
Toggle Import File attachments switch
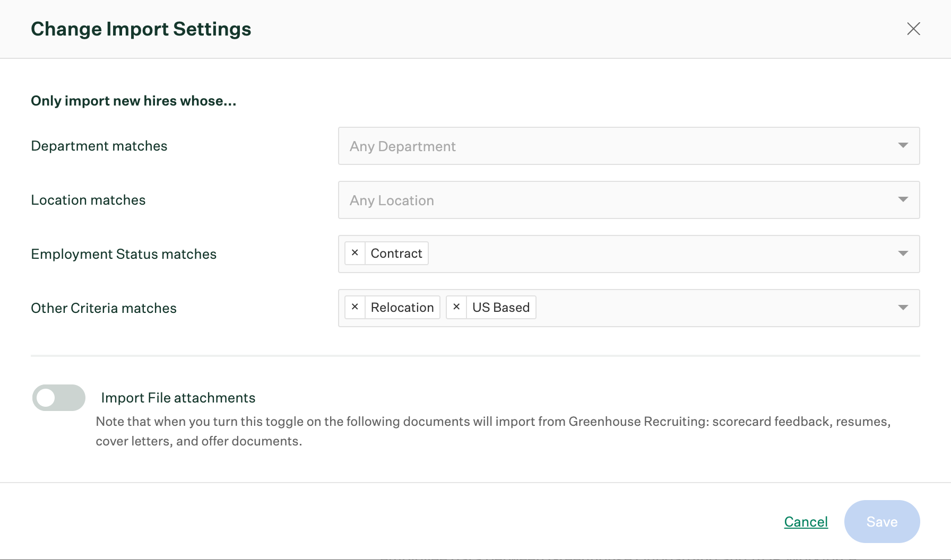pos(59,398)
